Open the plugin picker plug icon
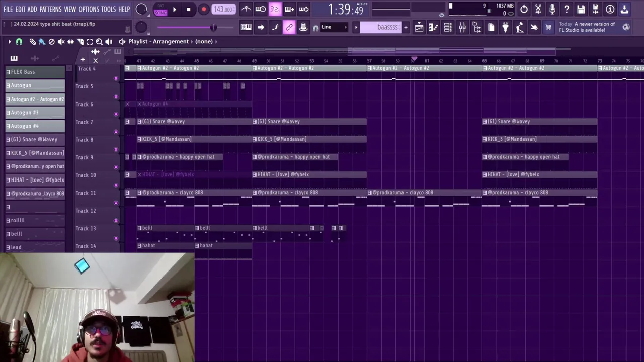The image size is (644, 362). pos(505,27)
